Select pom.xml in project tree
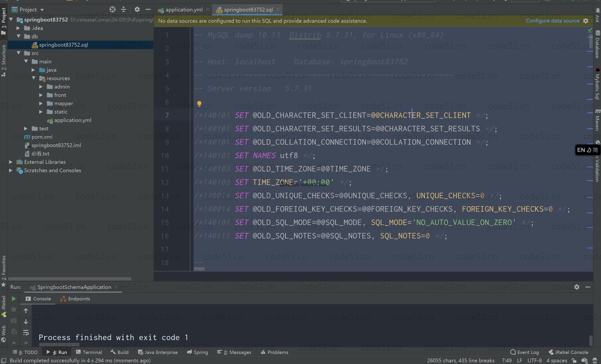 pos(42,137)
